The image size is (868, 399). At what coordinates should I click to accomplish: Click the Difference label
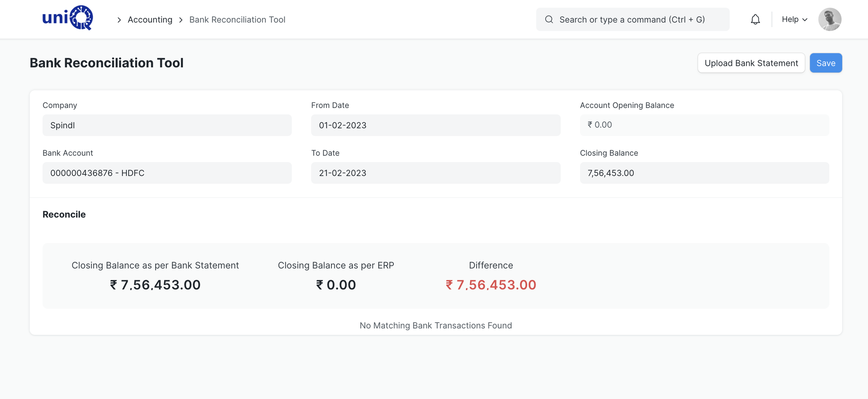pyautogui.click(x=491, y=265)
